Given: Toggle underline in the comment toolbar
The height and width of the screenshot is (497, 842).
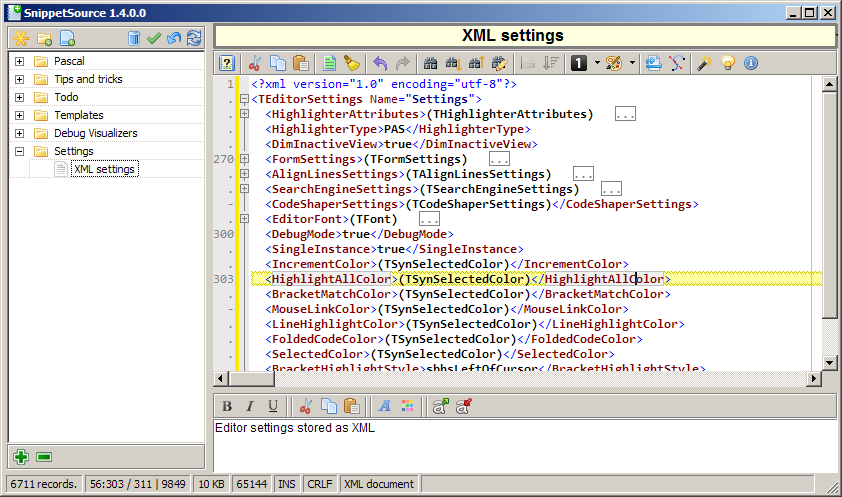Looking at the screenshot, I should (273, 406).
